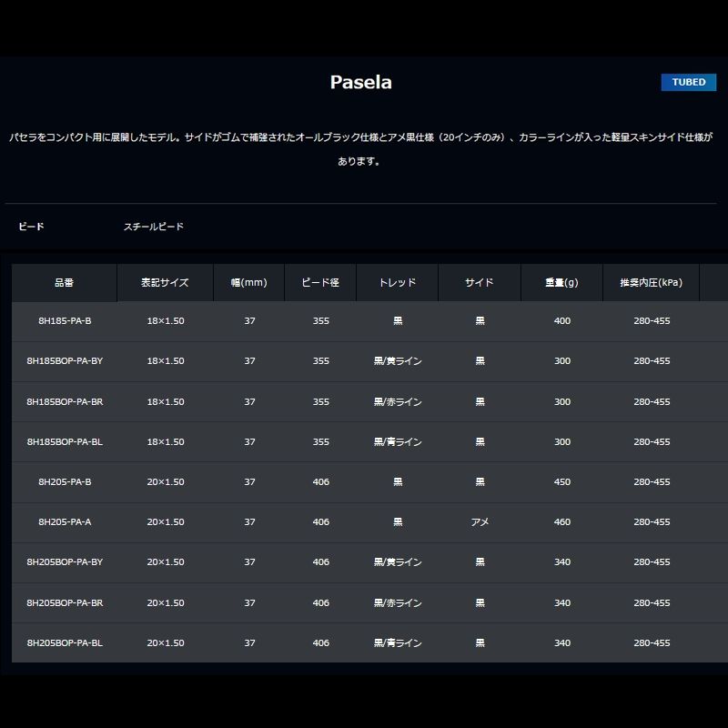
Task: Click part number 8H185-PA-B
Action: (x=65, y=321)
